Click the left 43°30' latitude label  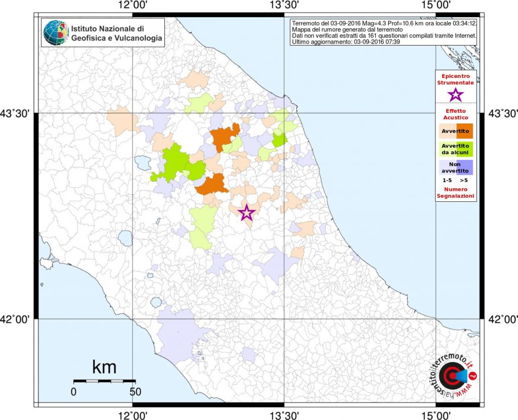(x=15, y=113)
